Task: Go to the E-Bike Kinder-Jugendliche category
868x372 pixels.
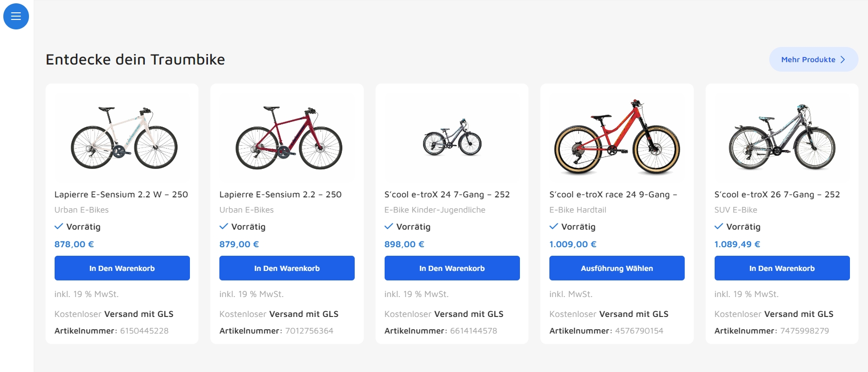Action: 435,210
